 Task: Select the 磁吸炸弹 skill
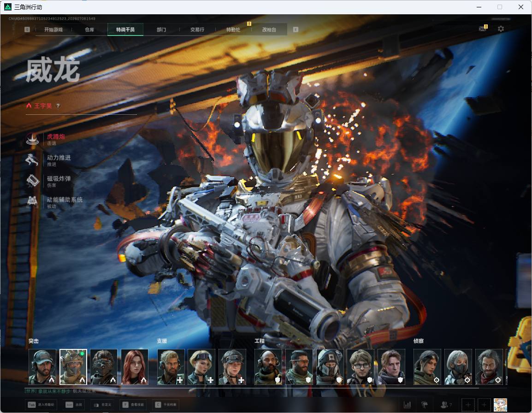(x=49, y=181)
